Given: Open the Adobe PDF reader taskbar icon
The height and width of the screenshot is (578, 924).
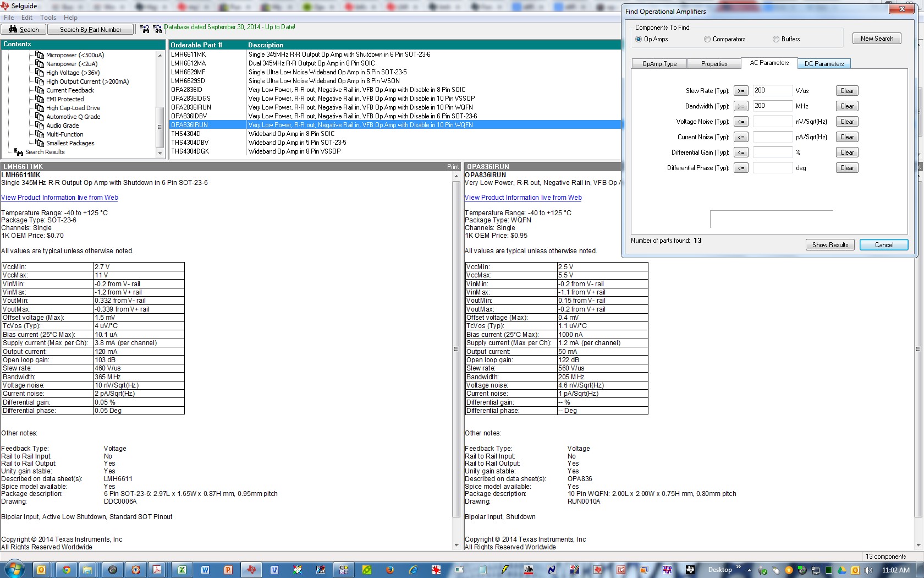Looking at the screenshot, I should click(157, 570).
